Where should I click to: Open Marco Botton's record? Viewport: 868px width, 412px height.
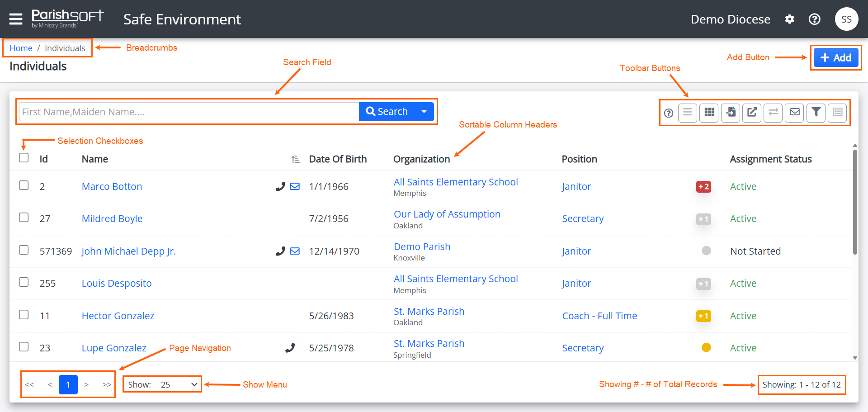click(x=112, y=186)
